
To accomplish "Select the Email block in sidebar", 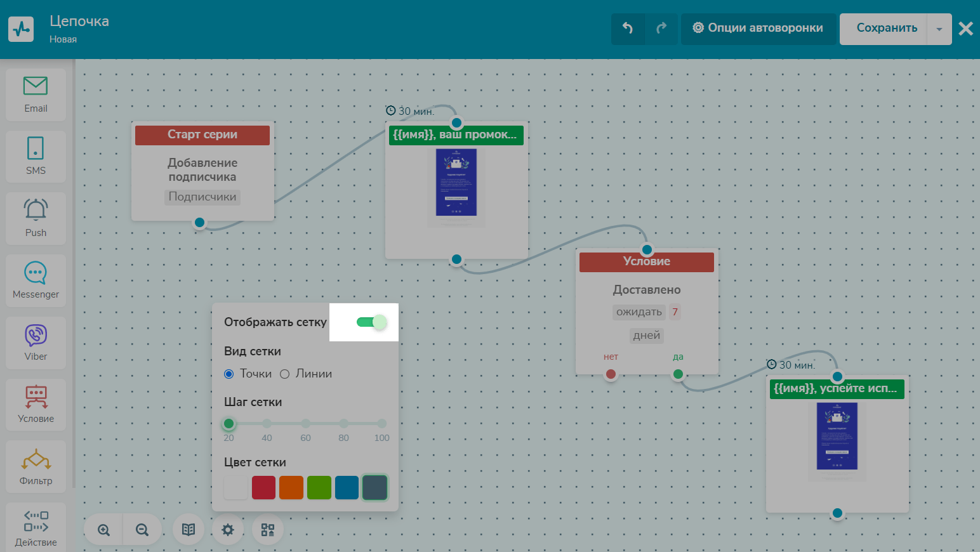I will 36,94.
